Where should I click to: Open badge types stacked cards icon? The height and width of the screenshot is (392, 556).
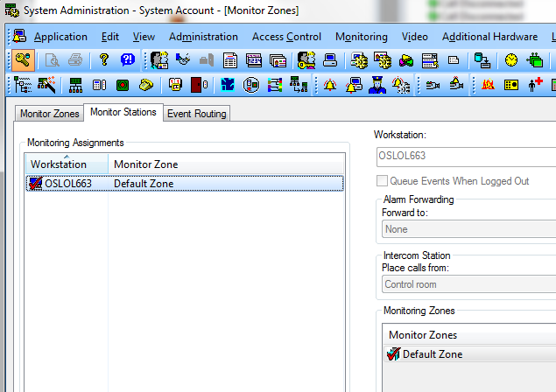pos(278,60)
